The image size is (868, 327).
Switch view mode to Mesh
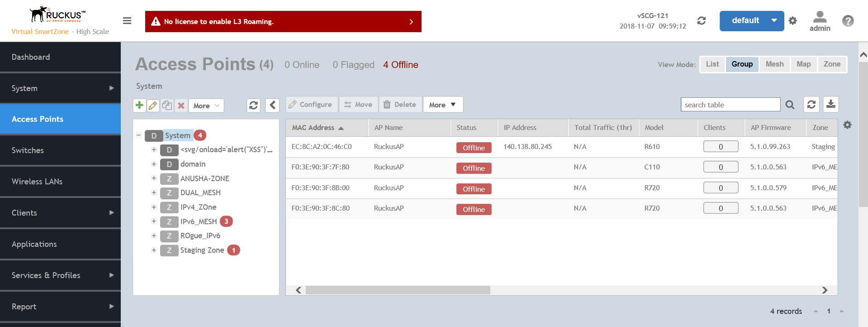tap(774, 64)
